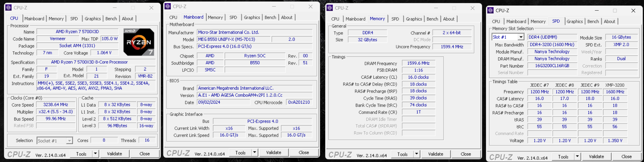The image size is (644, 162).
Task: Click the 'XMP 2.0' SPD Ext. value
Action: (621, 44)
